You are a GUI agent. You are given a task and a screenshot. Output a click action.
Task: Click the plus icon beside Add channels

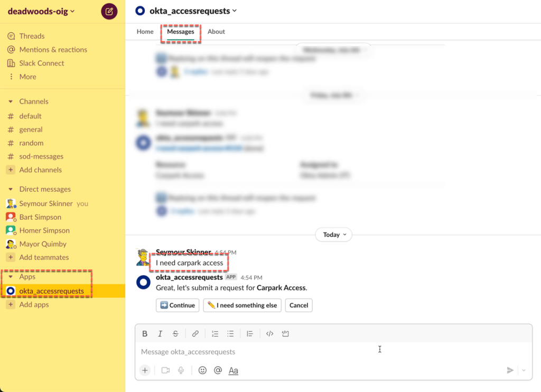click(x=11, y=170)
